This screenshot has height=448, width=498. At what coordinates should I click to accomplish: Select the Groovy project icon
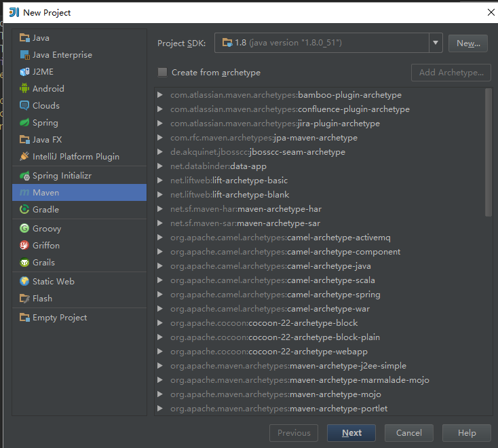[24, 228]
